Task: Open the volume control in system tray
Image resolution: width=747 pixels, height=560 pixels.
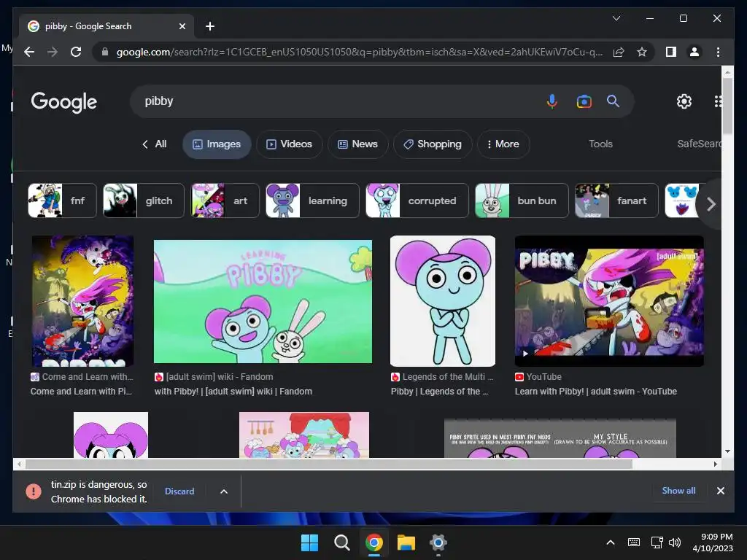Action: pyautogui.click(x=675, y=542)
